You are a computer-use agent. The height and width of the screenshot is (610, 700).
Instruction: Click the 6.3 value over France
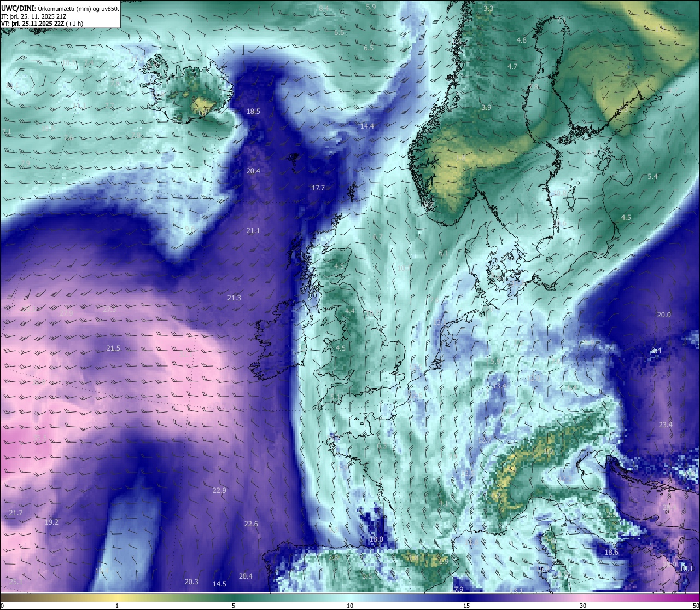click(382, 446)
